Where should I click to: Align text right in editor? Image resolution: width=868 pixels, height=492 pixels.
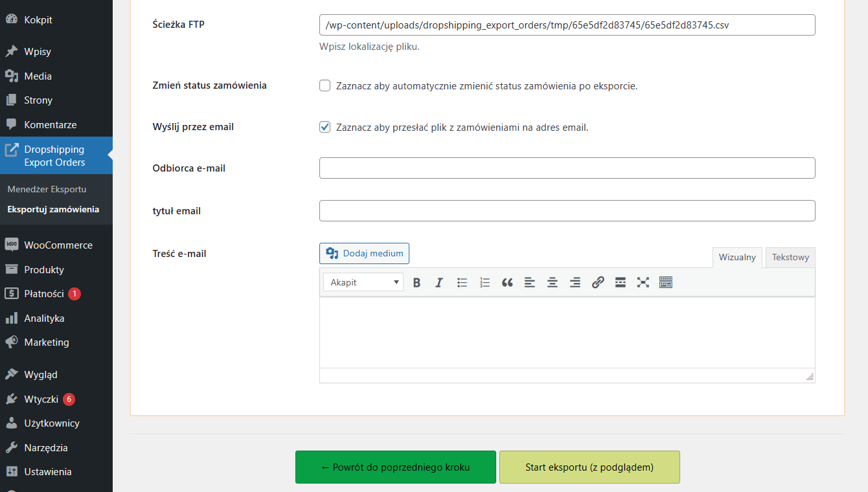point(575,282)
